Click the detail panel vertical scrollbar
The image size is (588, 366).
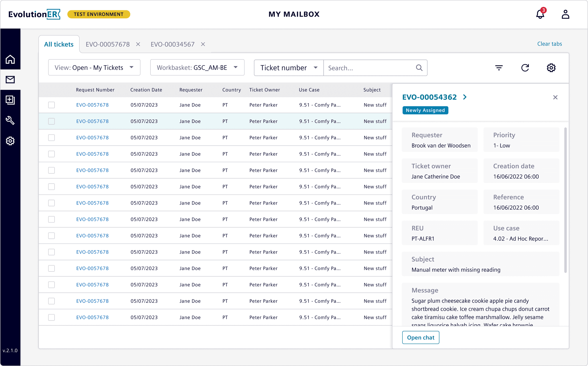pos(565,200)
